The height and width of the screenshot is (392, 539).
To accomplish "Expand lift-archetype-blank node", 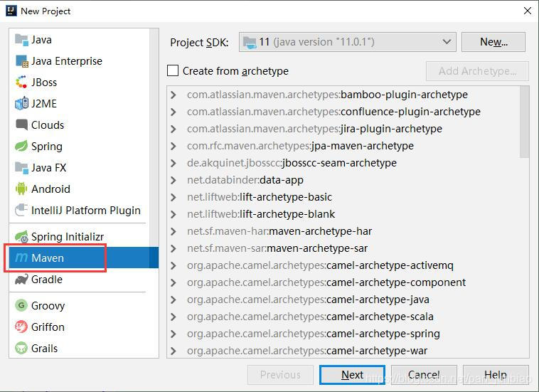I will [x=174, y=214].
